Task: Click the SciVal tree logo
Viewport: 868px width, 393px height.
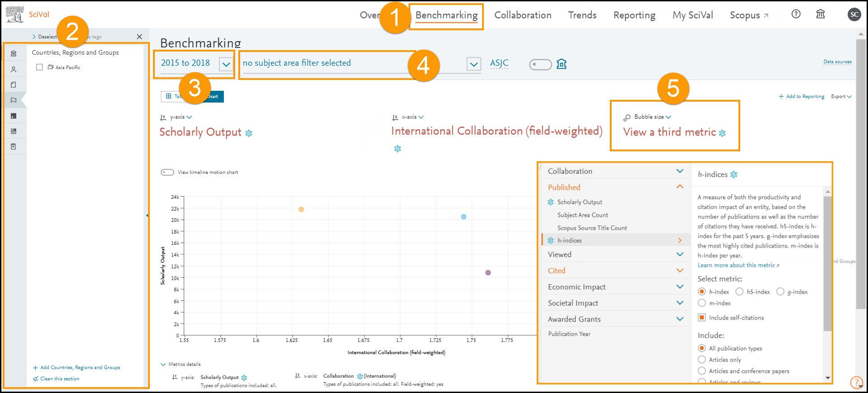Action: 15,14
